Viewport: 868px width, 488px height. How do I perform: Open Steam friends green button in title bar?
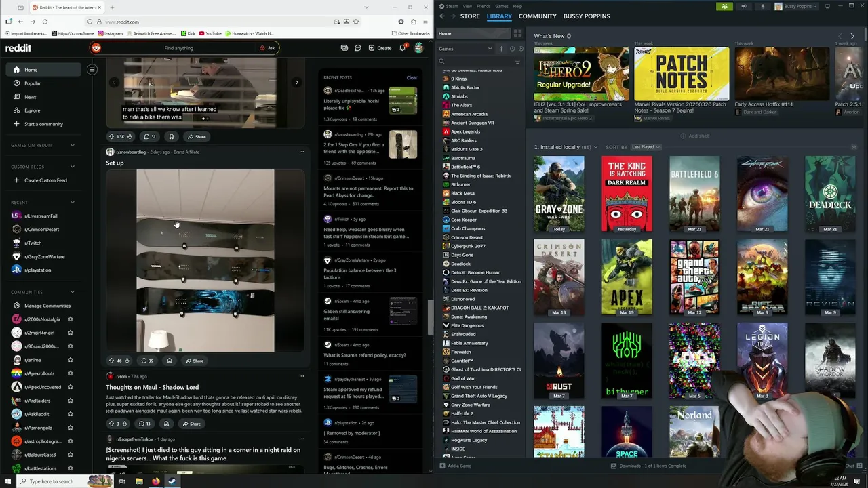725,6
